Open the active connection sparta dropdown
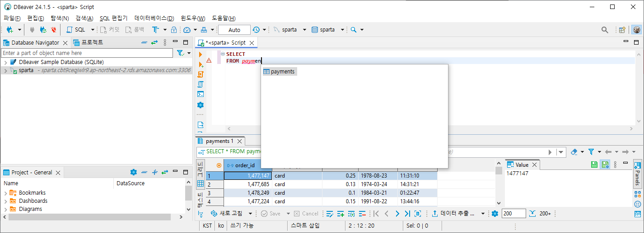 coord(304,30)
